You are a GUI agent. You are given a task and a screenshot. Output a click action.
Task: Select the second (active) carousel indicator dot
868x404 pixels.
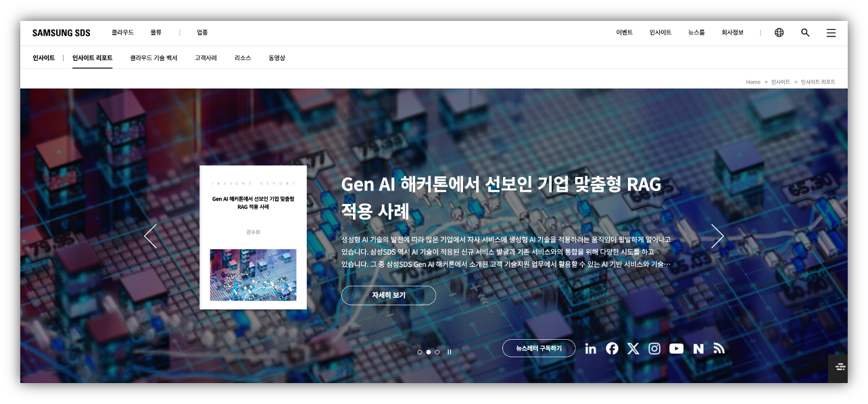429,352
